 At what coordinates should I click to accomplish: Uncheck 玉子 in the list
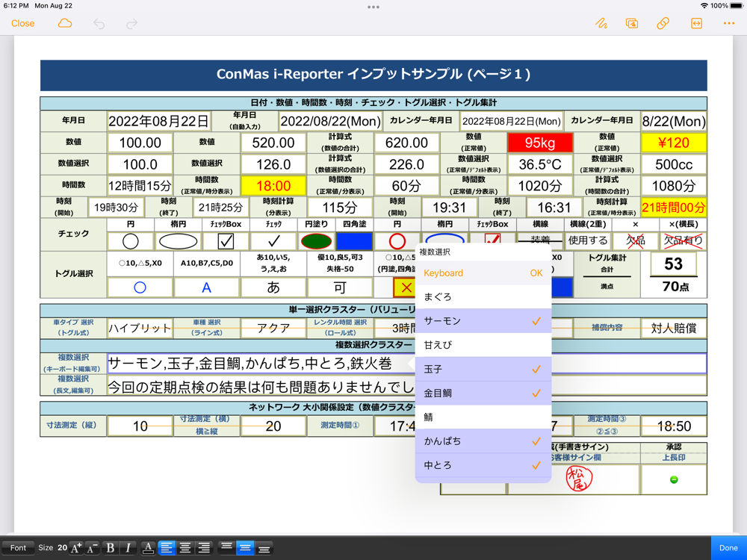pos(483,369)
